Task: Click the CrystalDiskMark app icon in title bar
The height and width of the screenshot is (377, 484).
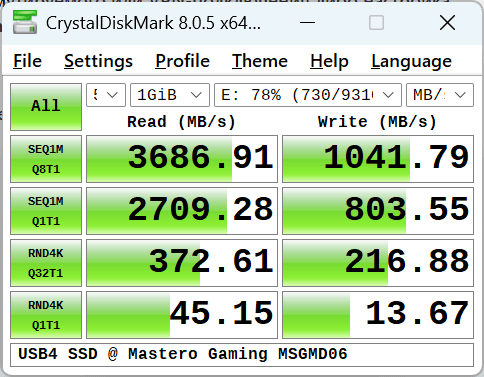Action: click(x=25, y=22)
